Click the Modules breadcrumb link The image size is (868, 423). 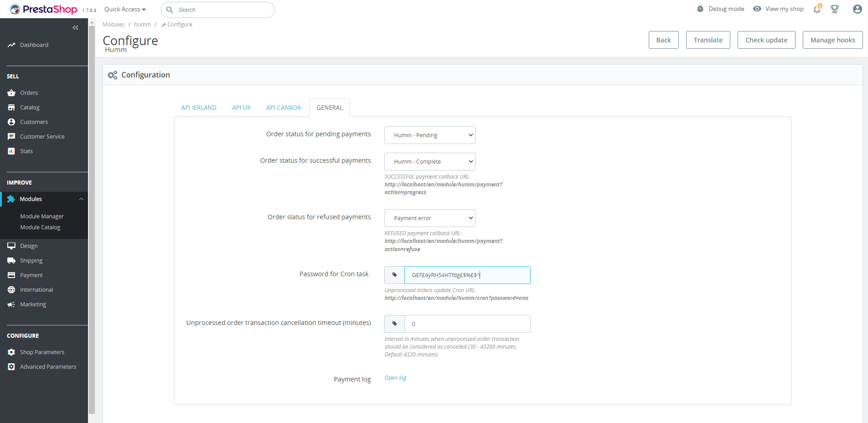[x=114, y=25]
